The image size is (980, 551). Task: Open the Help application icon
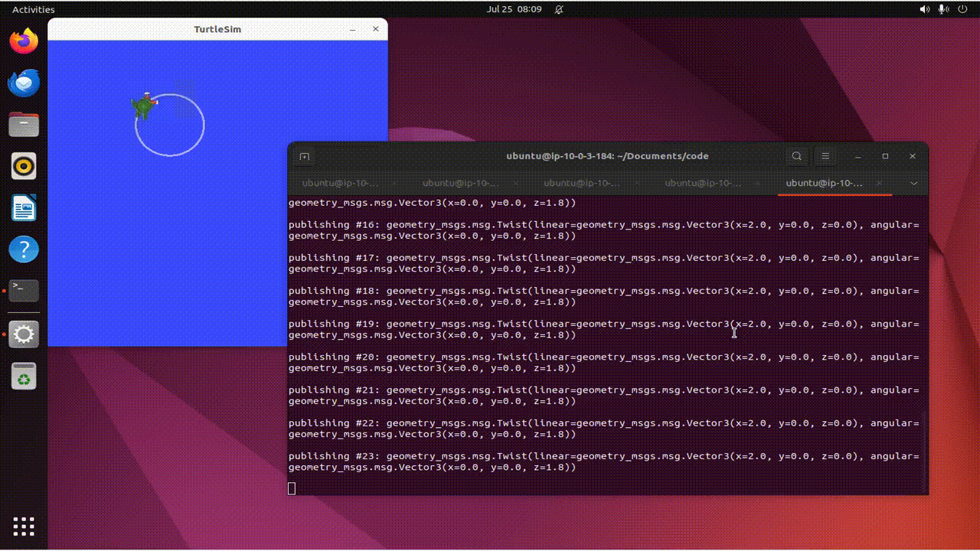click(24, 249)
